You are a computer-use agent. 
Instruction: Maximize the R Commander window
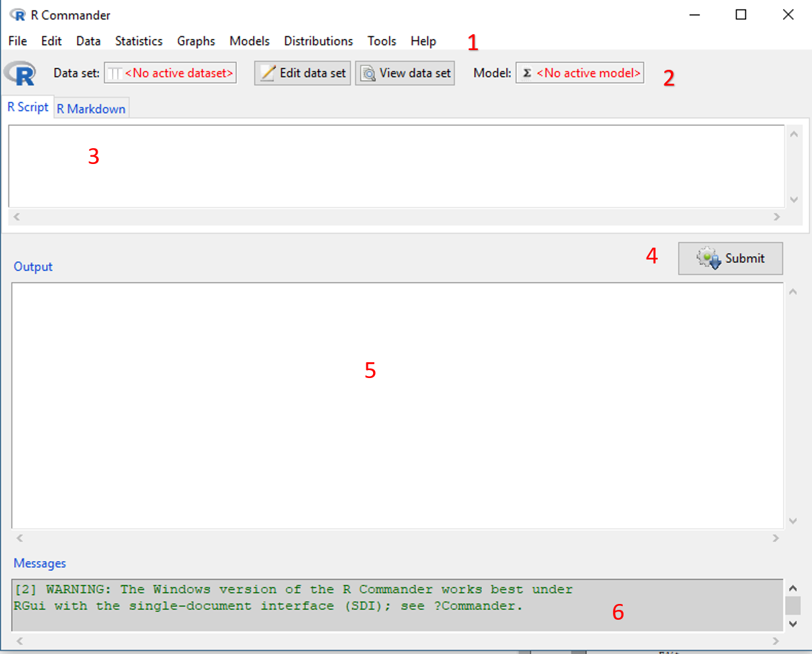741,14
